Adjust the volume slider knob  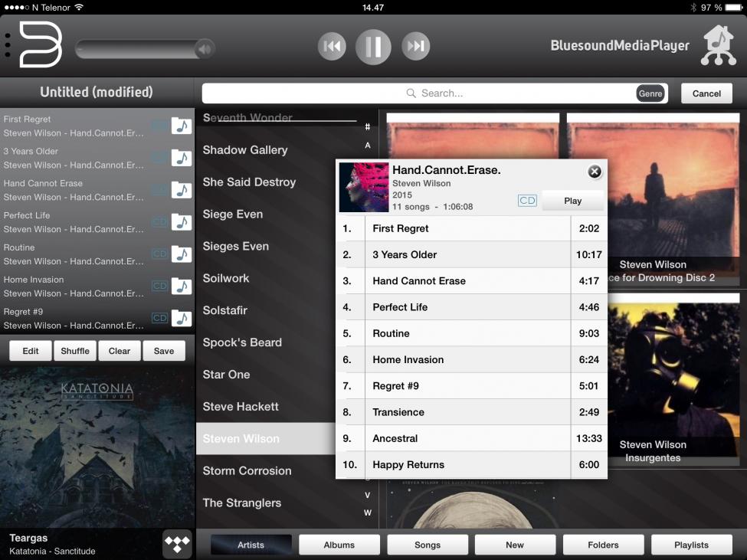click(205, 48)
